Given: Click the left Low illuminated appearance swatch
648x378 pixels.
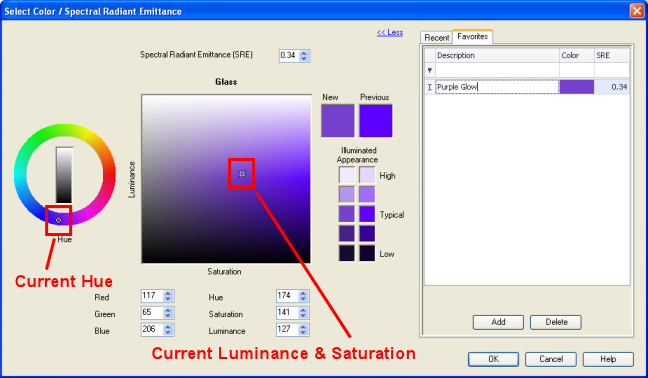Looking at the screenshot, I should pos(347,253).
